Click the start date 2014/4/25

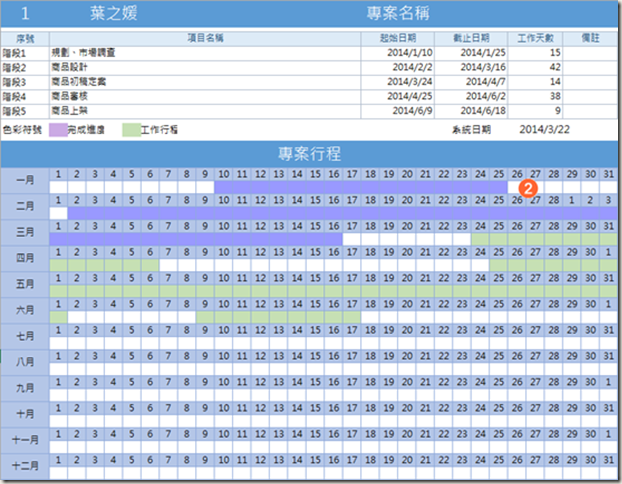[410, 96]
